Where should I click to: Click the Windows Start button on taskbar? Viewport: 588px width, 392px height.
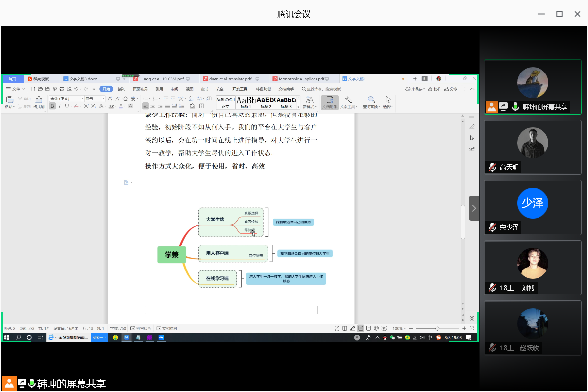pos(7,337)
